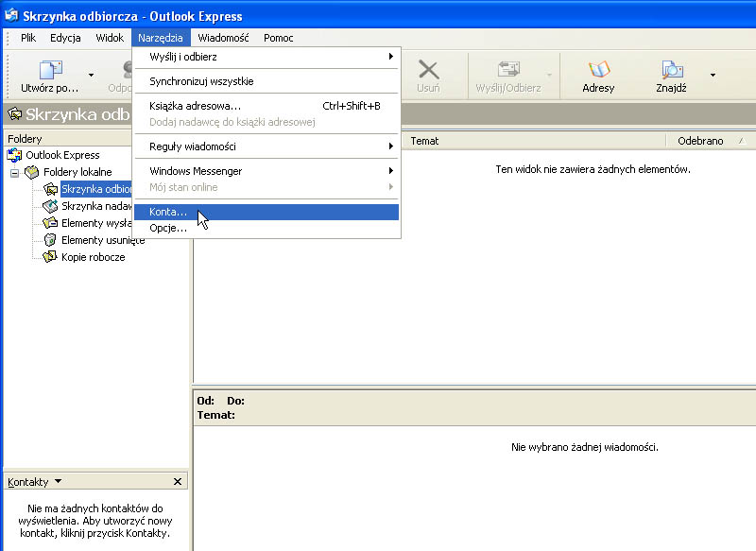Click the Skrzynka odbiorcza inbox icon in tree

pyautogui.click(x=50, y=189)
